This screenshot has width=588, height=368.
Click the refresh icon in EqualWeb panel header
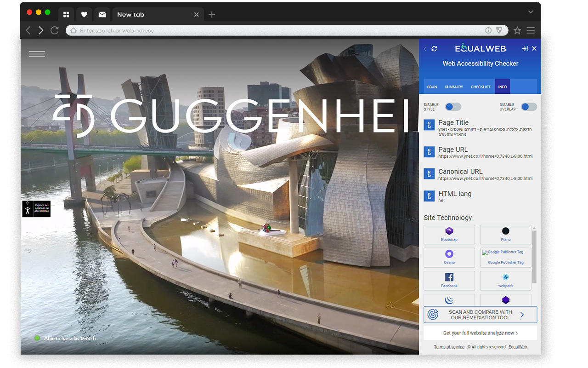pos(434,49)
